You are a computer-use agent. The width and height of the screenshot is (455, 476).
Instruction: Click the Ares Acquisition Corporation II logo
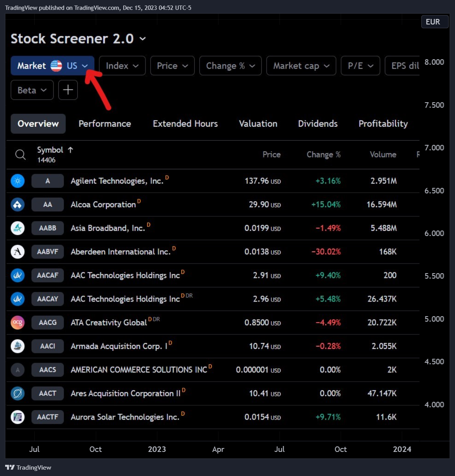click(x=18, y=394)
